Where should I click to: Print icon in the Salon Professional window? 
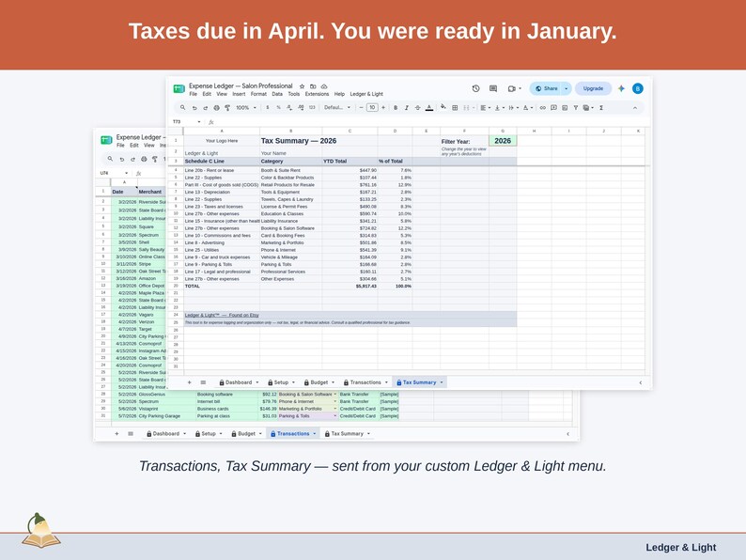(x=216, y=107)
